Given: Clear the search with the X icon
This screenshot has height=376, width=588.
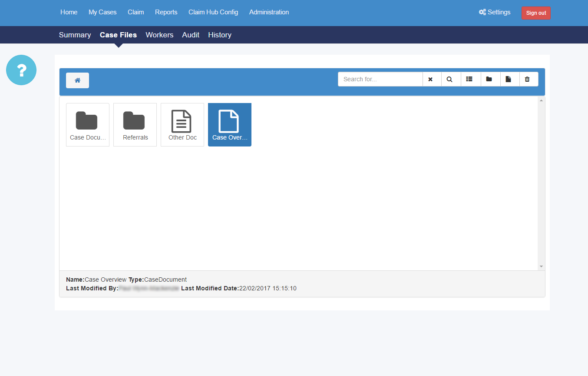Looking at the screenshot, I should [x=430, y=80].
